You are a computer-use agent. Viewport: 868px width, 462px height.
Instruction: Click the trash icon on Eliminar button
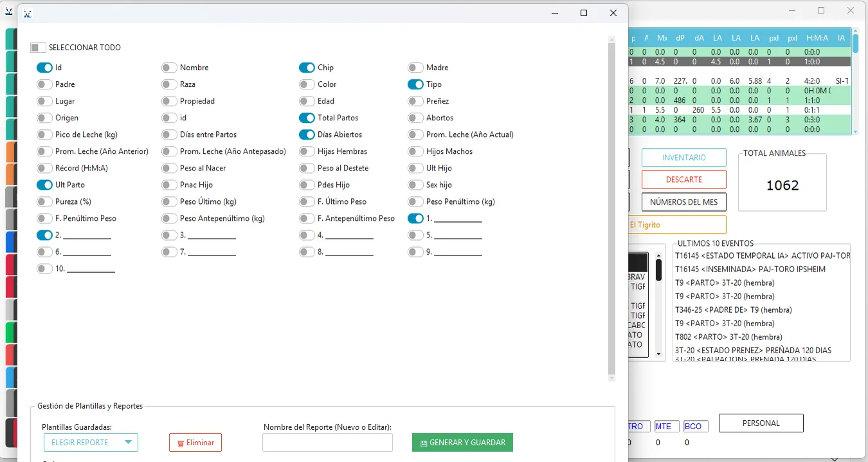point(181,443)
